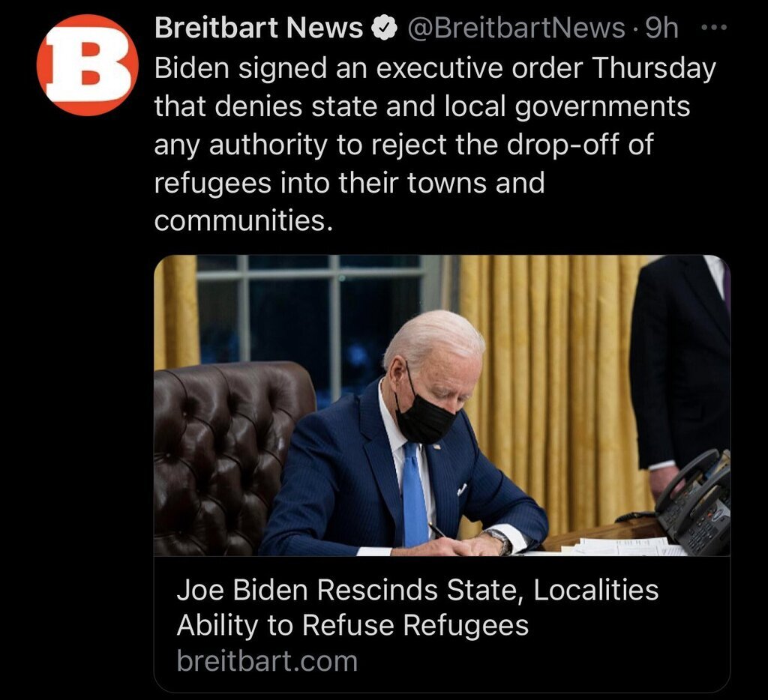Screen dimensions: 768x700
Task: Click the breitbart.com domain link
Action: (268, 661)
